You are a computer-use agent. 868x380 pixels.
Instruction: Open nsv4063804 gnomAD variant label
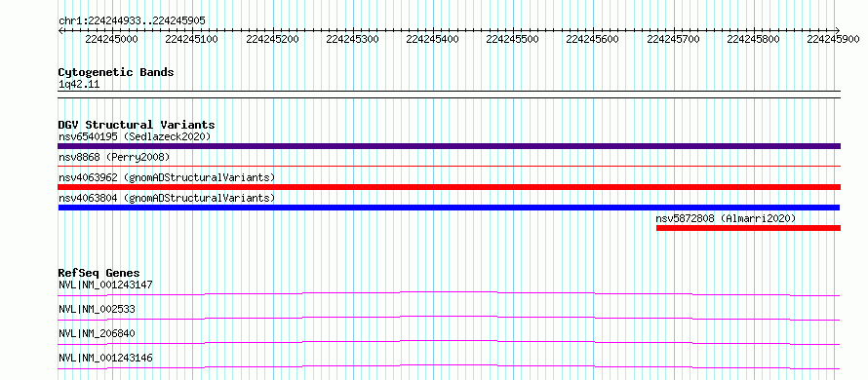167,198
